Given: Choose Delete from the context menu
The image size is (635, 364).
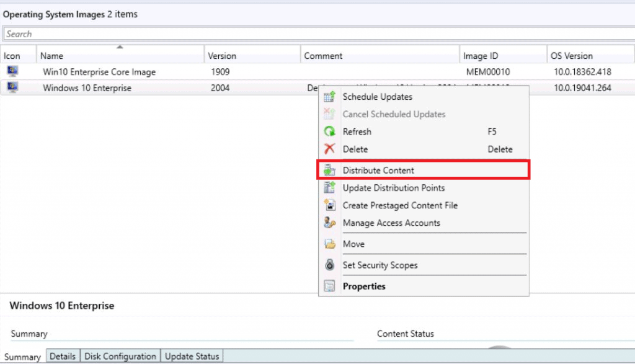Looking at the screenshot, I should point(424,149).
